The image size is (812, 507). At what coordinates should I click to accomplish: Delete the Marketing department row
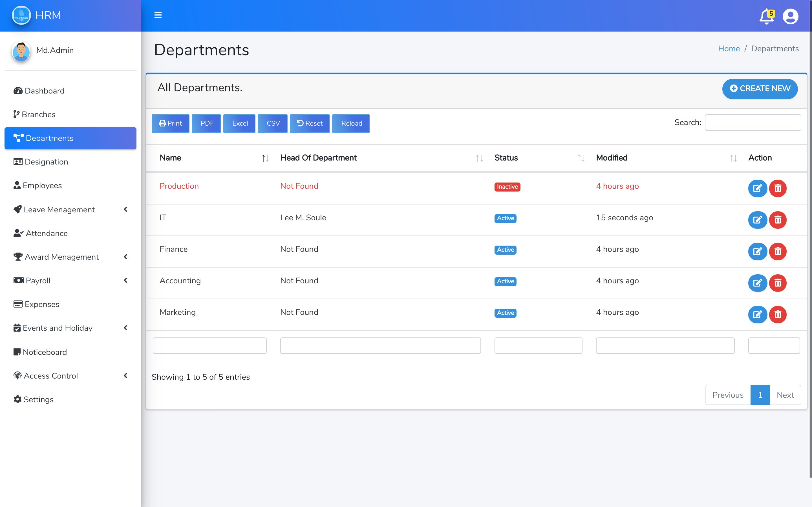coord(778,314)
